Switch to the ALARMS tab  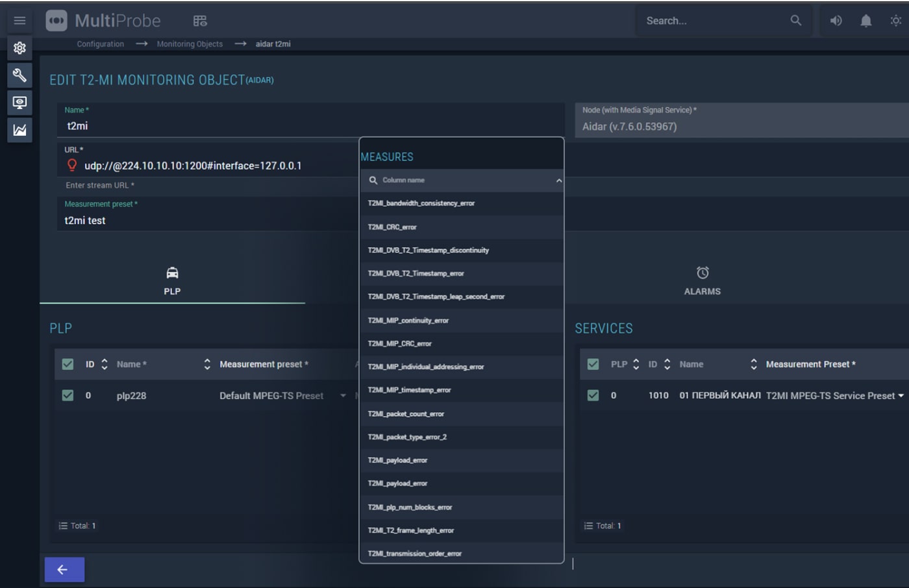click(x=703, y=281)
